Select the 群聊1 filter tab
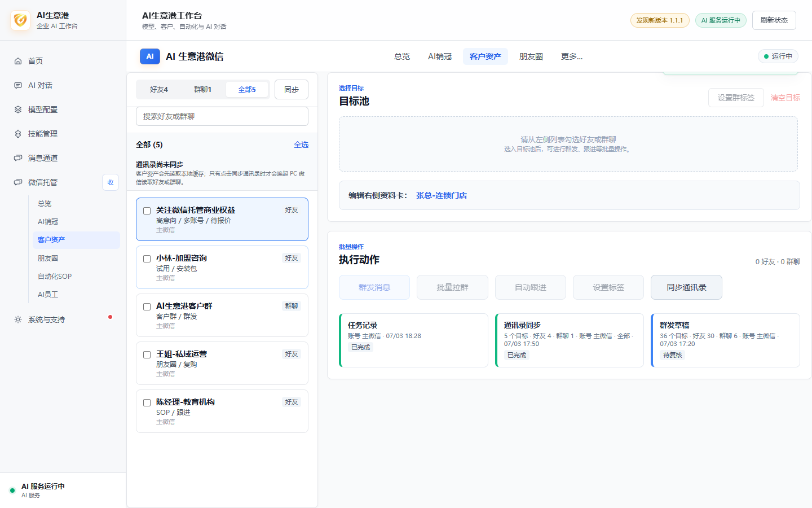This screenshot has width=812, height=508. 203,90
